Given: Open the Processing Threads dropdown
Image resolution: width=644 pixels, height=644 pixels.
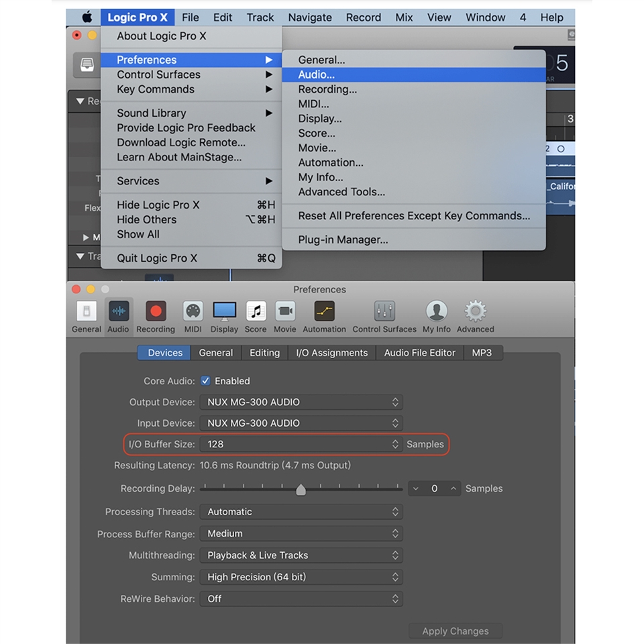Looking at the screenshot, I should (301, 512).
